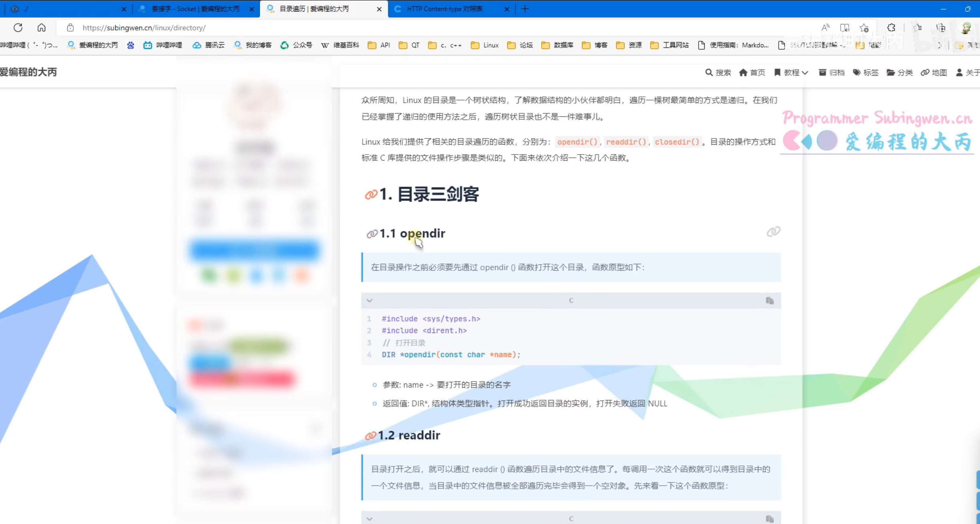Open browser extensions puzzle icon
Viewport: 980px width, 524px height.
(x=891, y=28)
